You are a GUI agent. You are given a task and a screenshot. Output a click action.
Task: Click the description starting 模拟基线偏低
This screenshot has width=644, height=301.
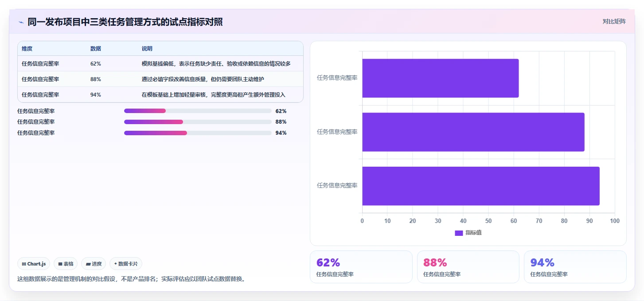(216, 64)
